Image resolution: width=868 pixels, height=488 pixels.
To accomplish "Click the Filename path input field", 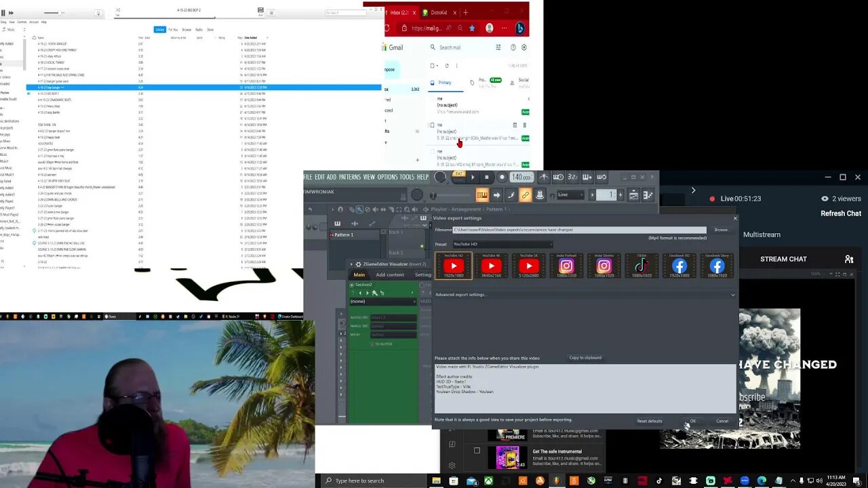I will 579,230.
